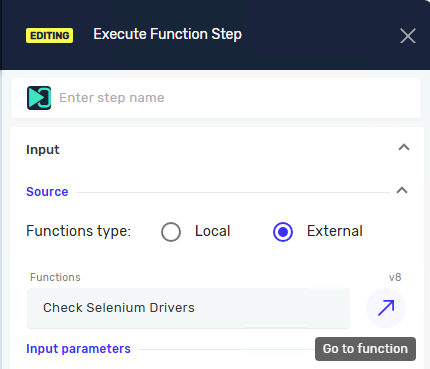Choose the Local label text
Screen dimensions: 430x369
pyautogui.click(x=213, y=231)
